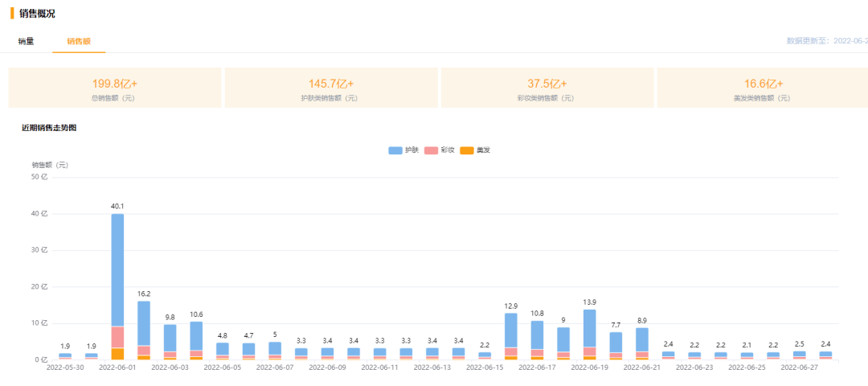This screenshot has height=386, width=868.
Task: Click the 2022-06-01 x-axis date label
Action: pos(117,367)
